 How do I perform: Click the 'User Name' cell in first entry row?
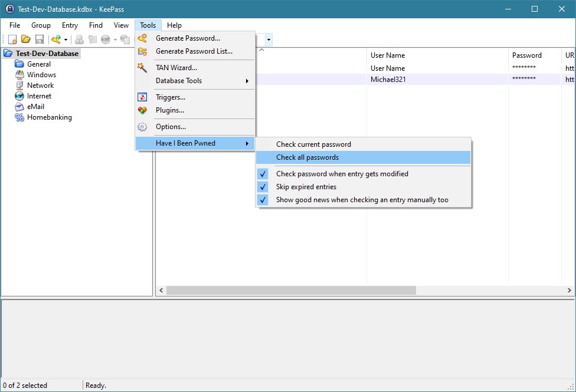388,68
